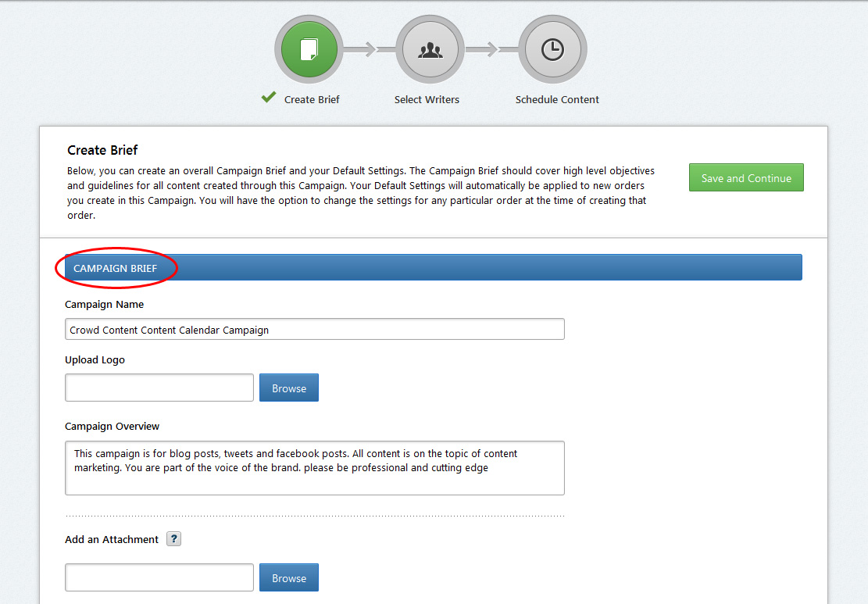Viewport: 868px width, 604px height.
Task: Click arrow between Select Writers and Schedule Content
Action: [491, 50]
